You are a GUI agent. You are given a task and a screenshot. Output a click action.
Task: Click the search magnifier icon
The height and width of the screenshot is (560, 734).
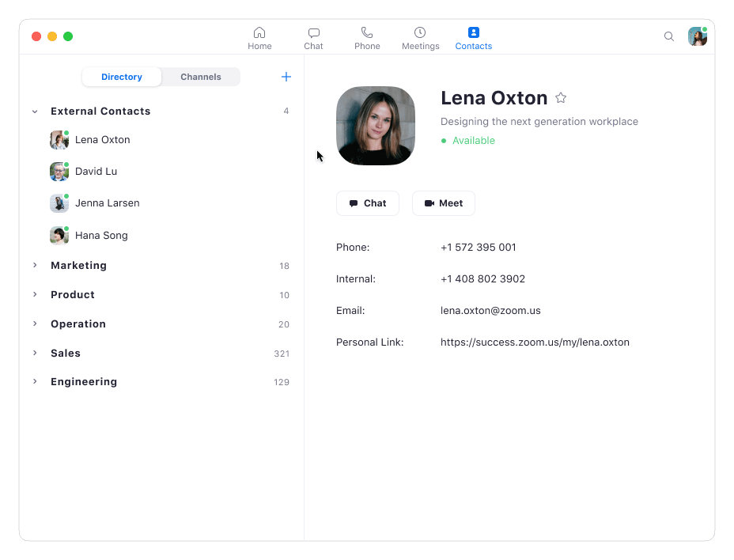click(x=669, y=36)
